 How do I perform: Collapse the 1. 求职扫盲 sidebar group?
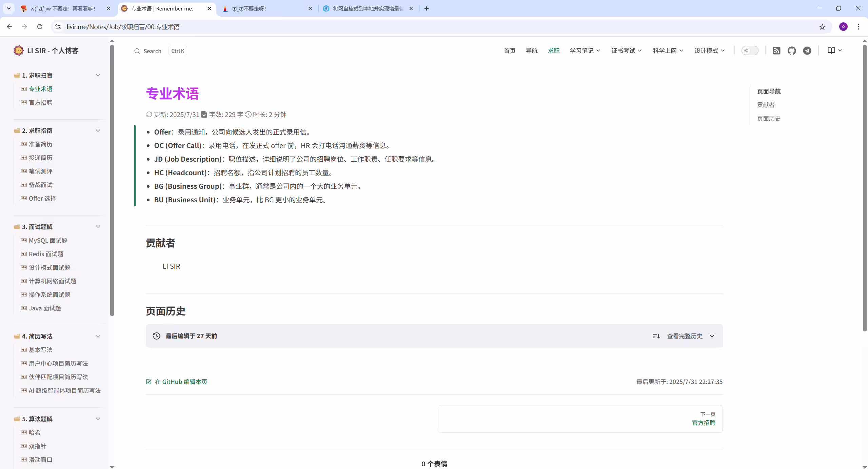[98, 75]
